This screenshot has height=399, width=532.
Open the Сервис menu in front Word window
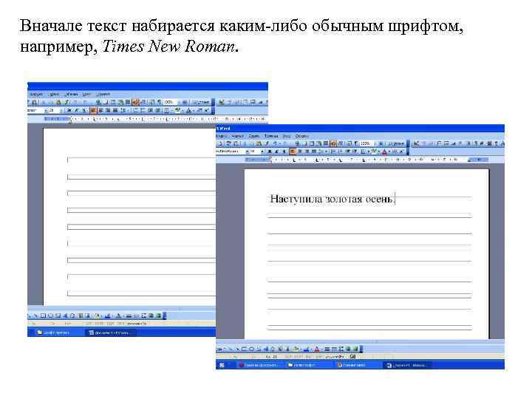pyautogui.click(x=254, y=136)
